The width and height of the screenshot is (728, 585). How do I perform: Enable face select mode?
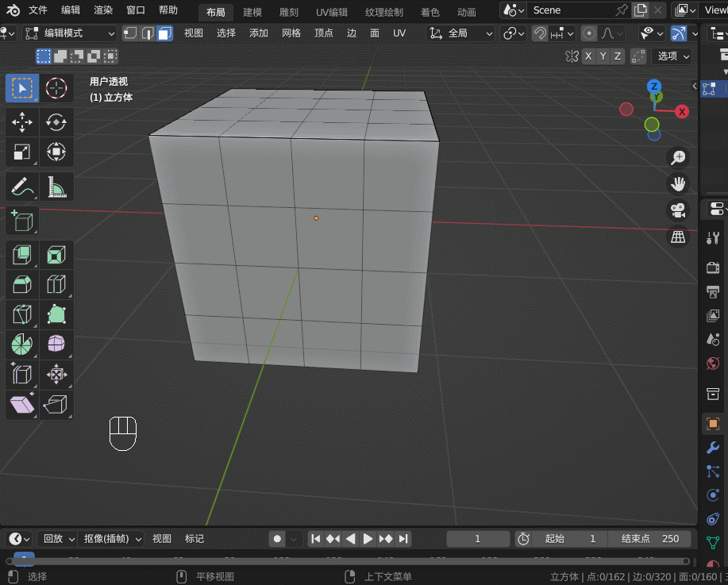[x=165, y=33]
